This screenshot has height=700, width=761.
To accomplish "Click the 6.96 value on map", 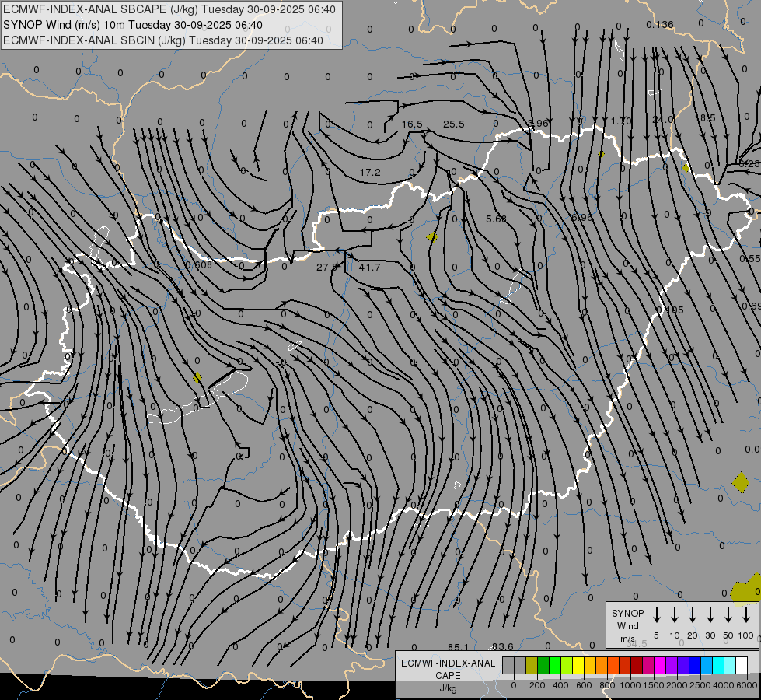I will (x=582, y=217).
